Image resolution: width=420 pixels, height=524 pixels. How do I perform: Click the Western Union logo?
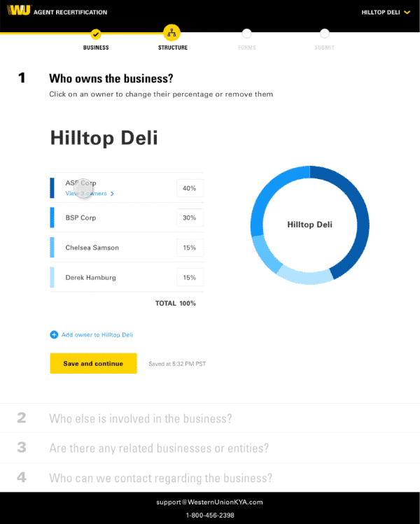click(x=19, y=10)
